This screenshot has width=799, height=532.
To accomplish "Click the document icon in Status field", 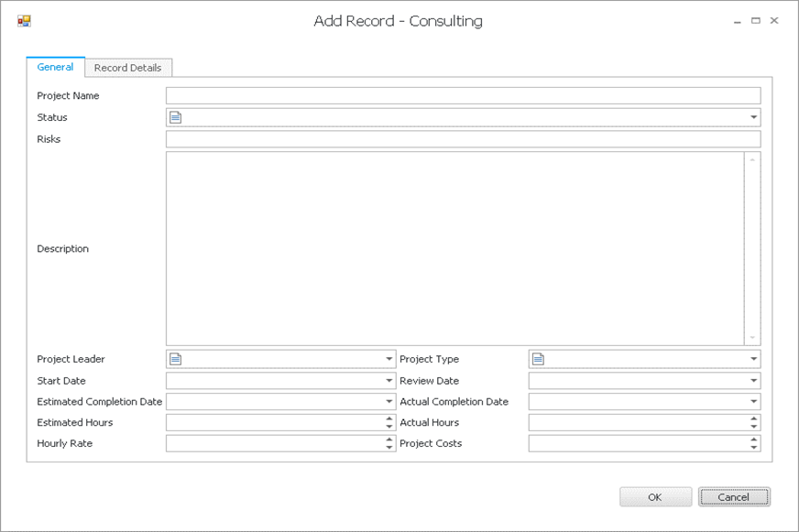I will tap(176, 117).
